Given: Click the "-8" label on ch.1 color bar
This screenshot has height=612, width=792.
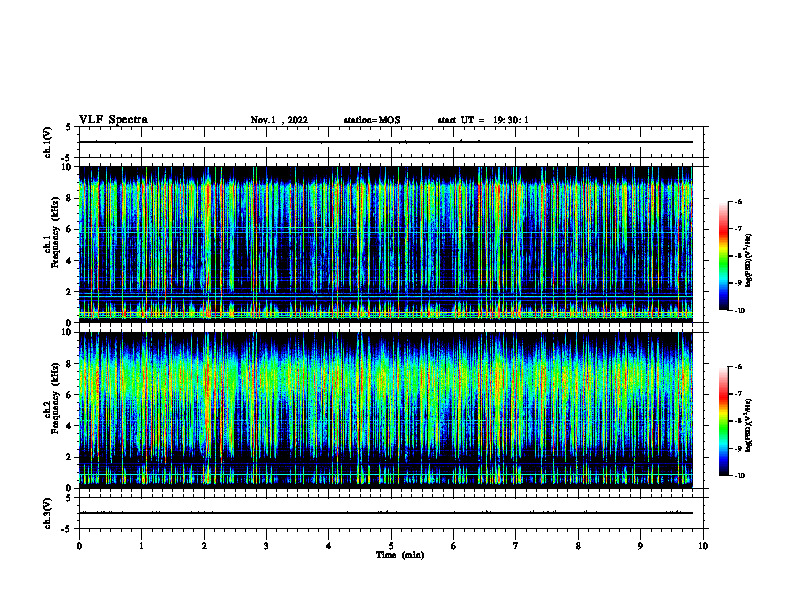Looking at the screenshot, I should [x=738, y=256].
